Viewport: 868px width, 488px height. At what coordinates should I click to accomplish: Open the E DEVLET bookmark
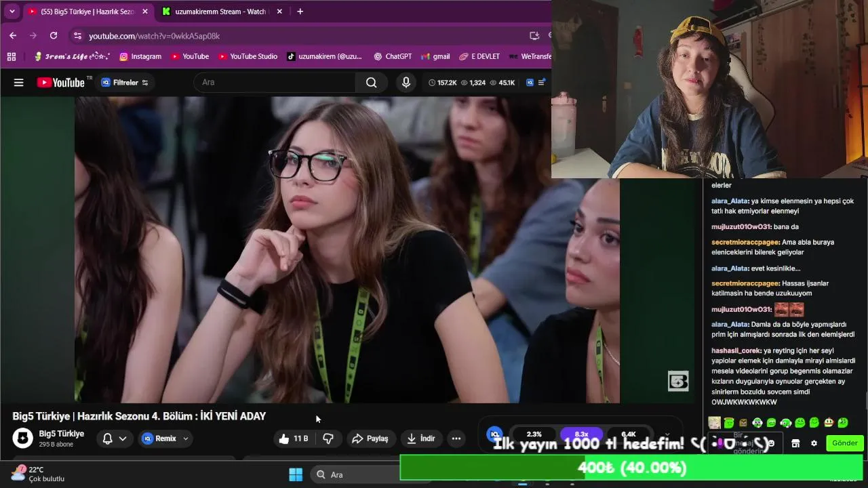479,56
